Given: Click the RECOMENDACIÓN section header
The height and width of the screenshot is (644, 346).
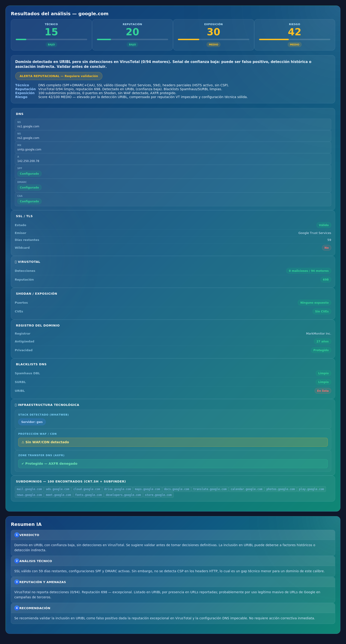Looking at the screenshot, I should (x=173, y=608).
